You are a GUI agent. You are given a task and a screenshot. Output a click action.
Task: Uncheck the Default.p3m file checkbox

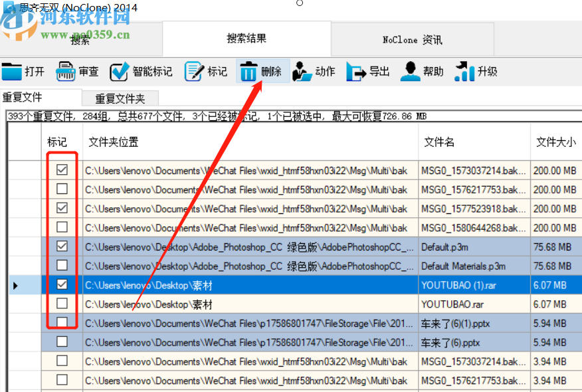tap(62, 246)
